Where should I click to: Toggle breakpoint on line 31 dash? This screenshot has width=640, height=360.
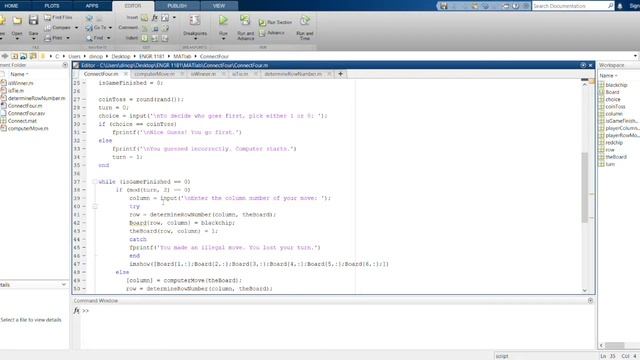pos(84,132)
